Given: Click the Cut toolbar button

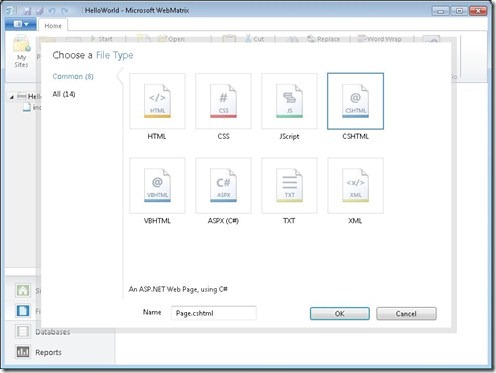Looking at the screenshot, I should 255,39.
